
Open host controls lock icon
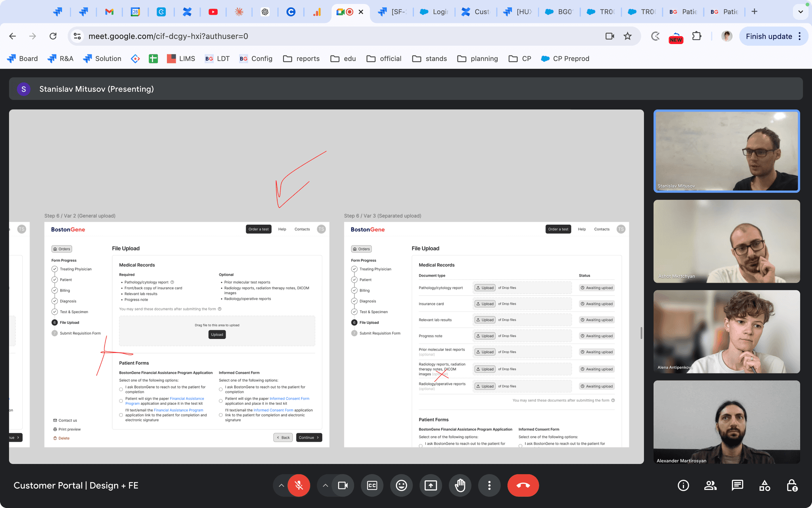[x=792, y=485]
